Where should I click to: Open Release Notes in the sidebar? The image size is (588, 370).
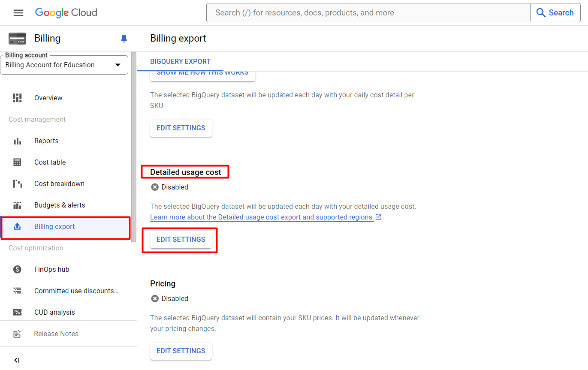[56, 334]
